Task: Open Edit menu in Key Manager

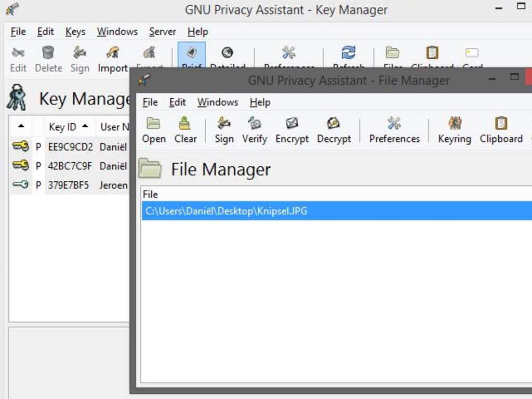Action: point(46,32)
